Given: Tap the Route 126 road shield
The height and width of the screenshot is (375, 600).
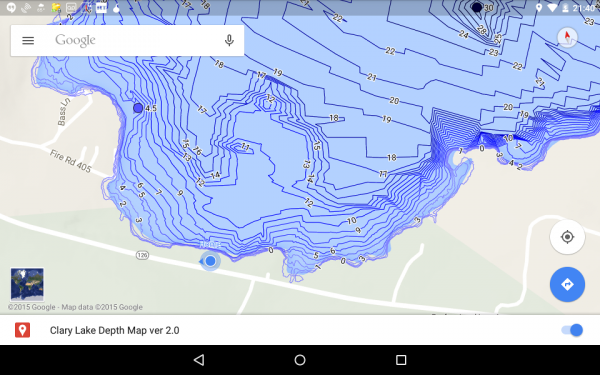Looking at the screenshot, I should click(x=142, y=255).
